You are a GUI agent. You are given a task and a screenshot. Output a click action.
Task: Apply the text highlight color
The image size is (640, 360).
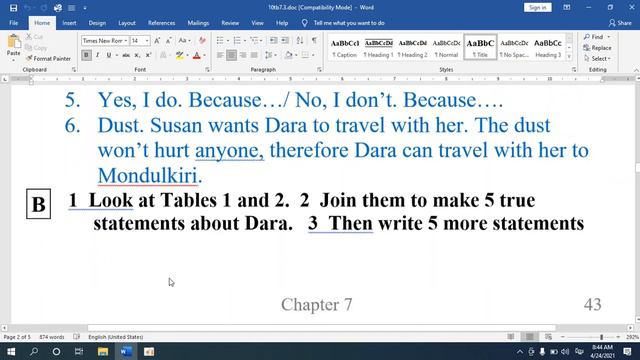coord(180,55)
